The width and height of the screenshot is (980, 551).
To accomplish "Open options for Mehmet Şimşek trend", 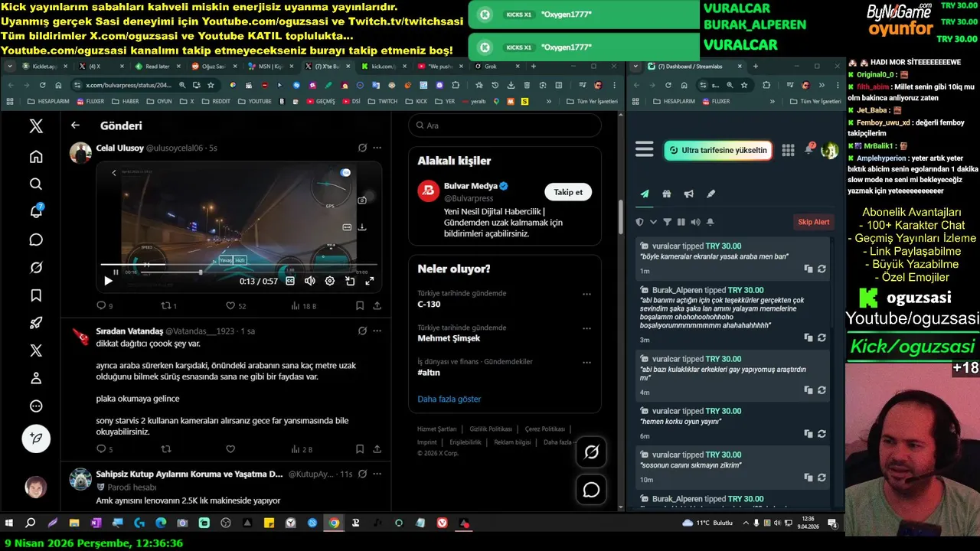I will 586,328.
